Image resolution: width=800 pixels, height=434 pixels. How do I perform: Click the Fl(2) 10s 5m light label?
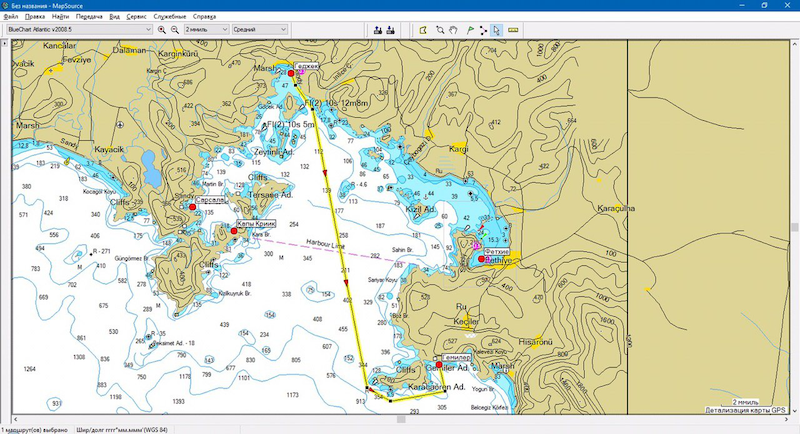(290, 124)
